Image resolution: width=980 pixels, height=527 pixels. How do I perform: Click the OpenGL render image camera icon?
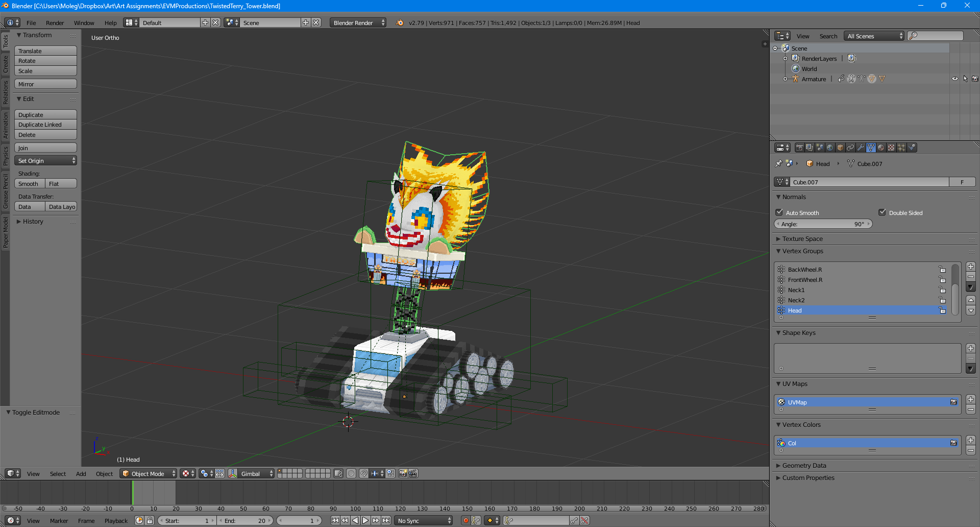pos(403,473)
